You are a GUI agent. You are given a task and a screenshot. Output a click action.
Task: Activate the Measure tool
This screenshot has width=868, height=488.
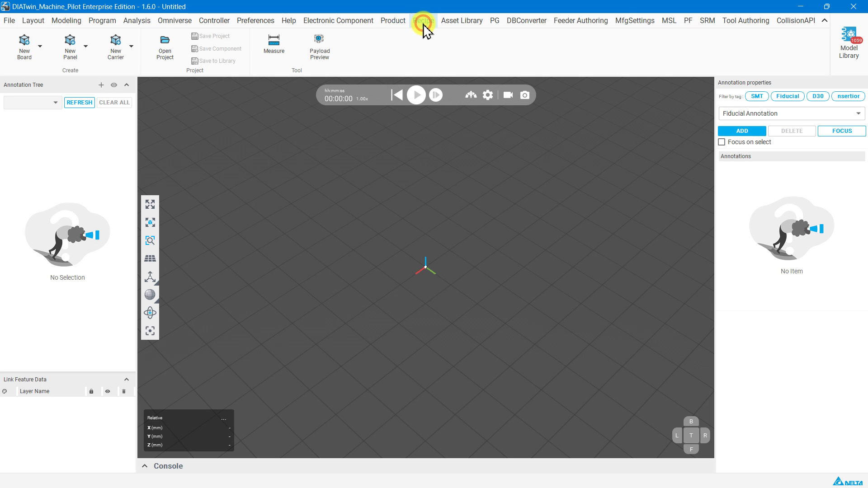pyautogui.click(x=274, y=44)
